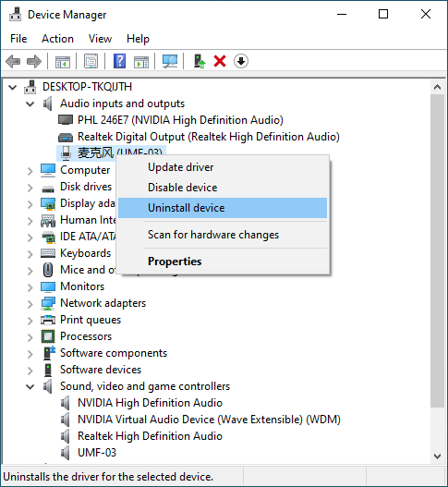Click the red X Uninstall device icon
Image resolution: width=448 pixels, height=487 pixels.
click(x=220, y=61)
